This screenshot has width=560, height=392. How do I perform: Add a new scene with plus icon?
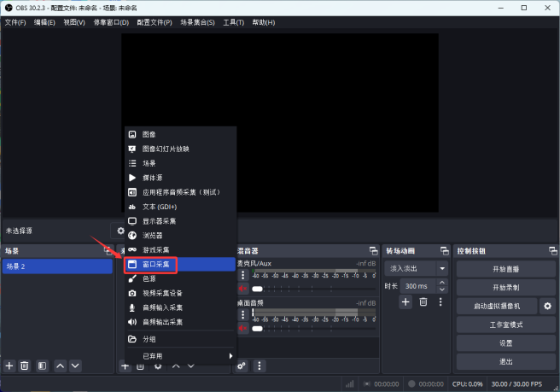point(9,366)
